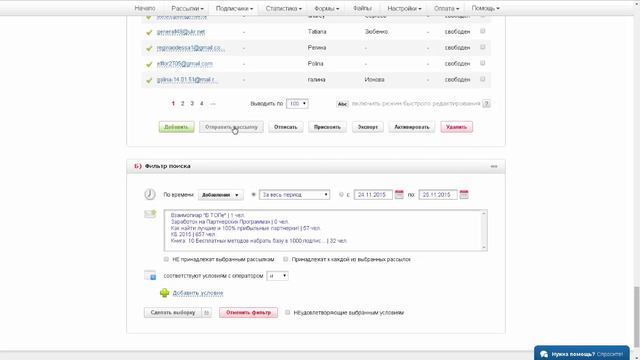Viewport: 640px width, 360px height.
Task: Expand the Подписчики menu
Action: [x=234, y=8]
